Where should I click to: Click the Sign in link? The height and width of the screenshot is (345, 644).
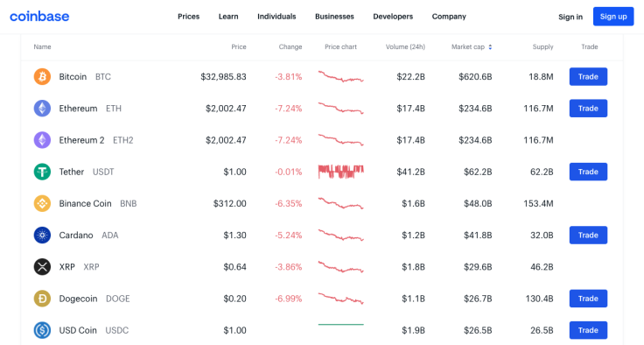click(x=570, y=17)
